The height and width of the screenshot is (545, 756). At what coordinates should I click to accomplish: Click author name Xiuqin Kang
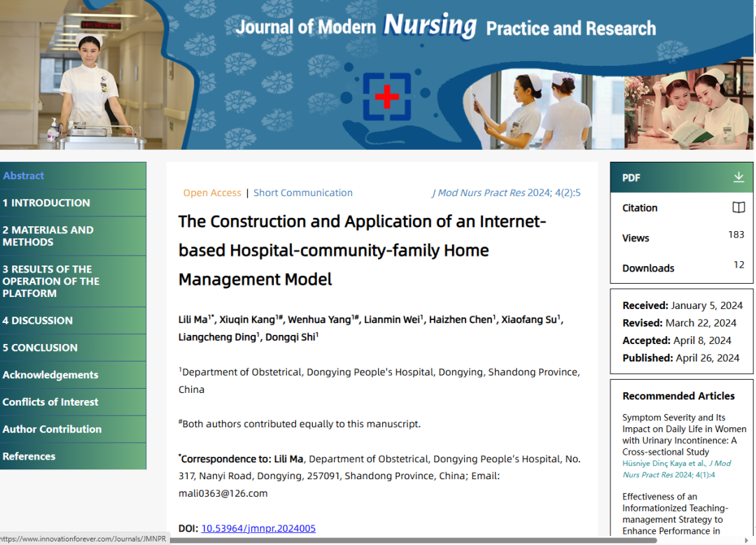point(247,319)
